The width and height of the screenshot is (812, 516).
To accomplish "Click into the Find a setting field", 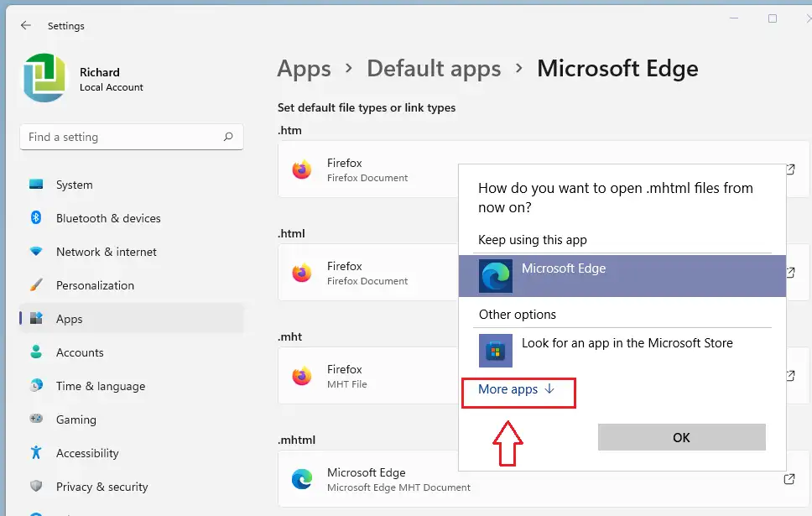I will 132,137.
